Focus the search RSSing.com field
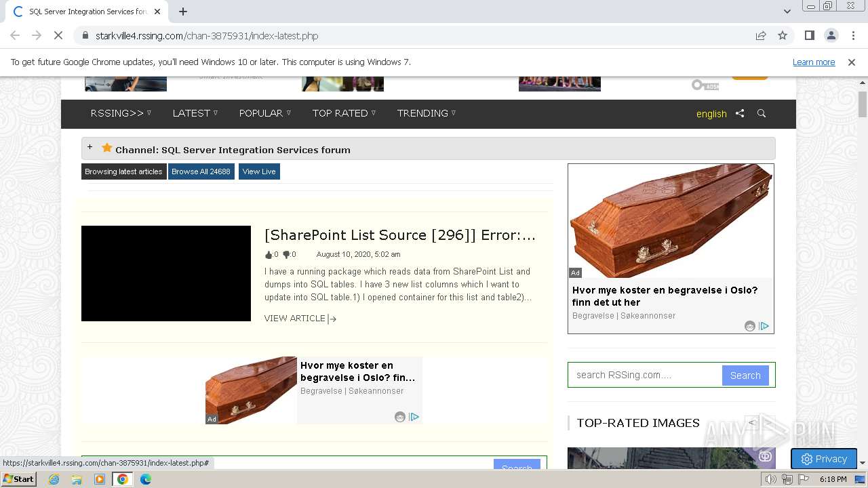Viewport: 868px width, 488px height. (x=645, y=375)
